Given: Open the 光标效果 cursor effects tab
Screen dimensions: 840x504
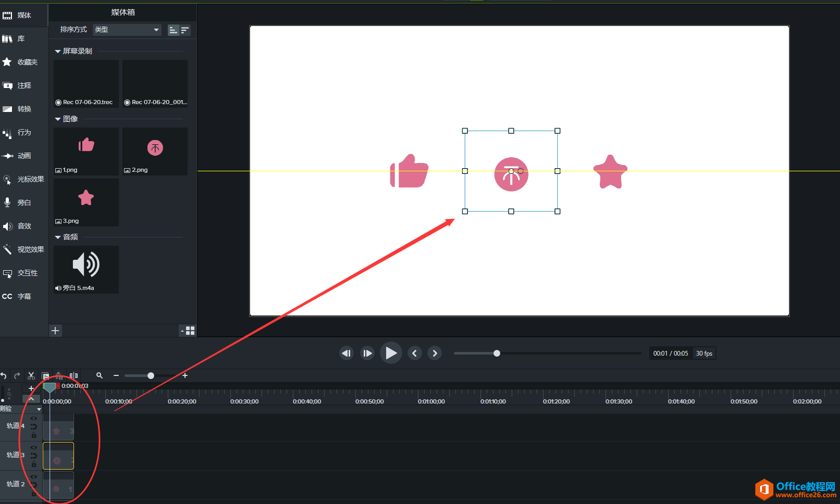Looking at the screenshot, I should tap(24, 179).
